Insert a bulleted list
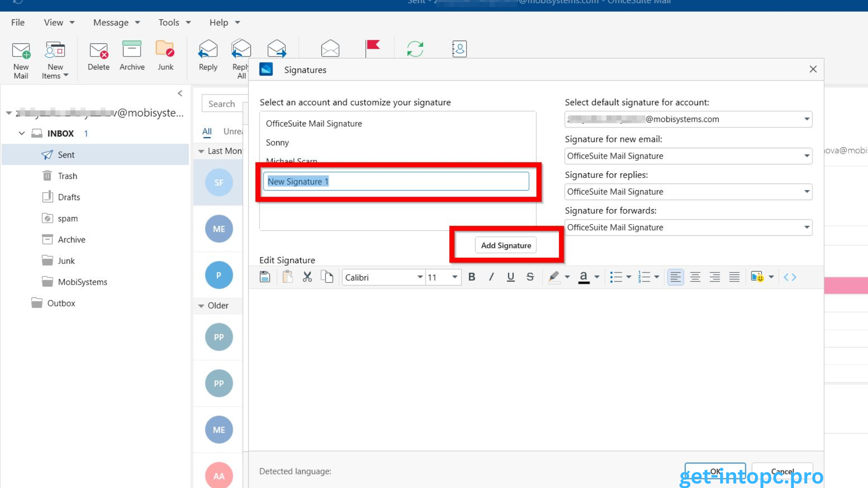868x488 pixels. pyautogui.click(x=616, y=277)
